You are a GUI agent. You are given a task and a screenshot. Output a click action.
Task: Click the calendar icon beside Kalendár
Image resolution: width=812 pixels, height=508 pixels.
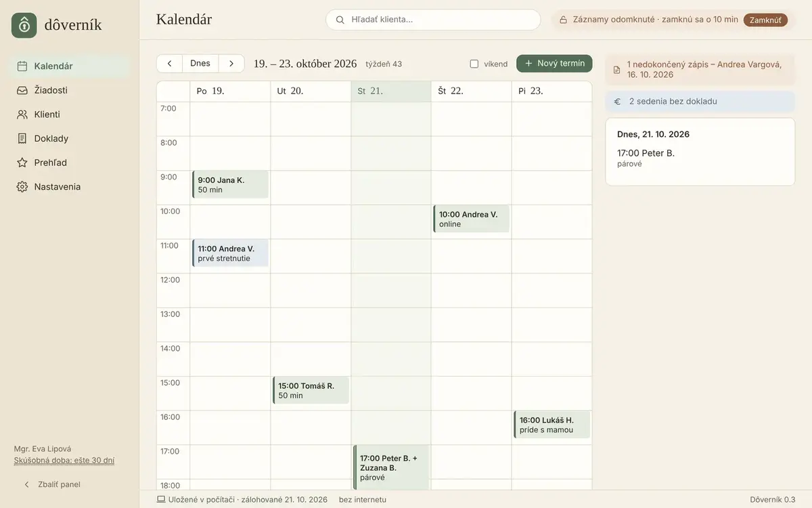22,66
